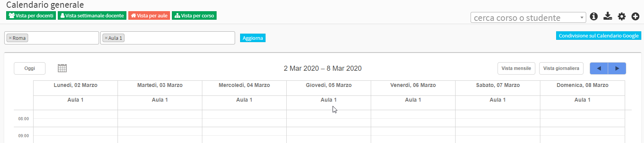Jump to today with Oggi button
This screenshot has width=644, height=143.
click(x=30, y=68)
